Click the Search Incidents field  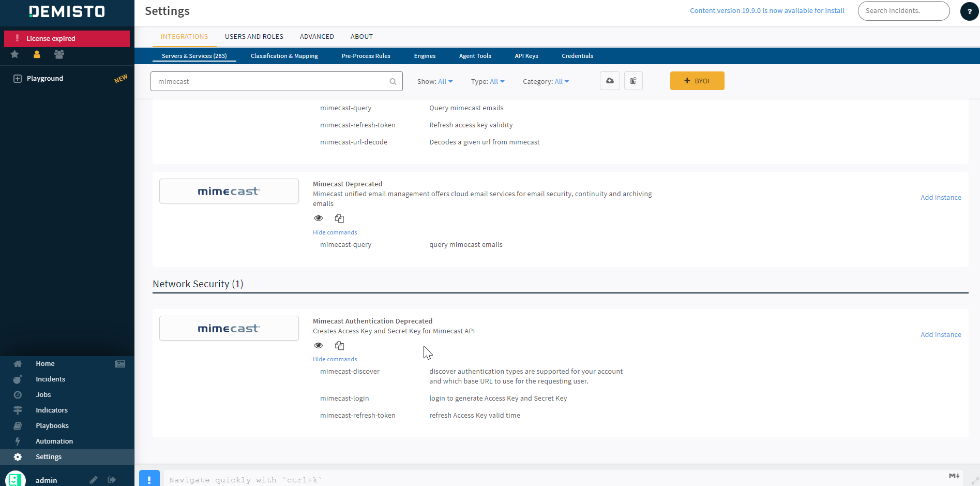903,10
